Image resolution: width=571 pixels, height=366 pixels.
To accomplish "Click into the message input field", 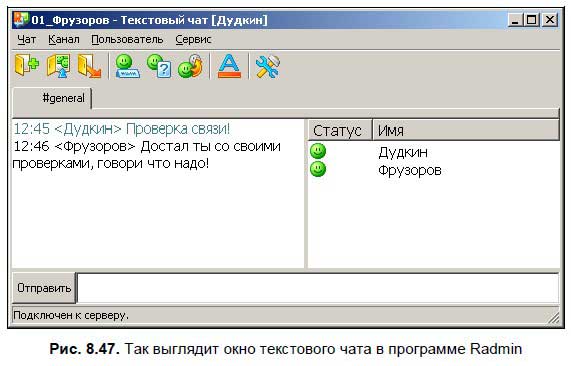I will tap(318, 288).
